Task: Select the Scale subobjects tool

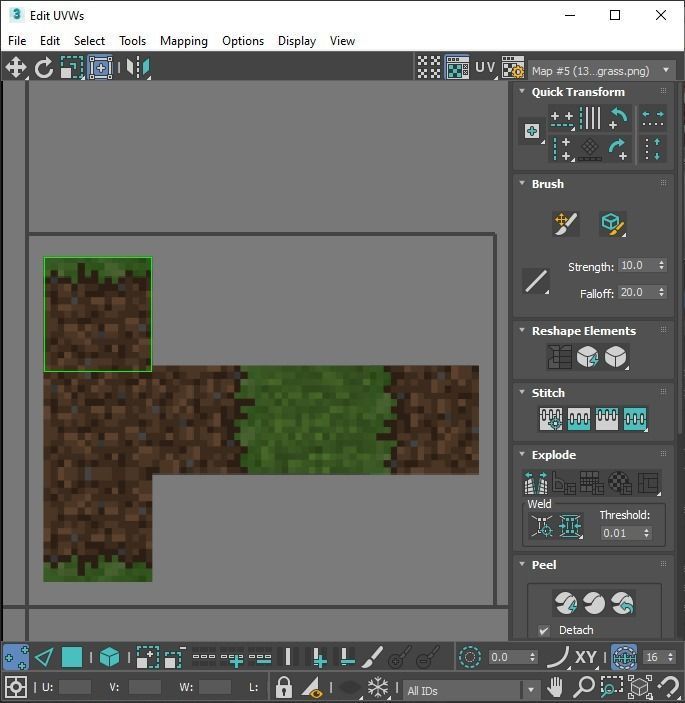Action: (72, 68)
